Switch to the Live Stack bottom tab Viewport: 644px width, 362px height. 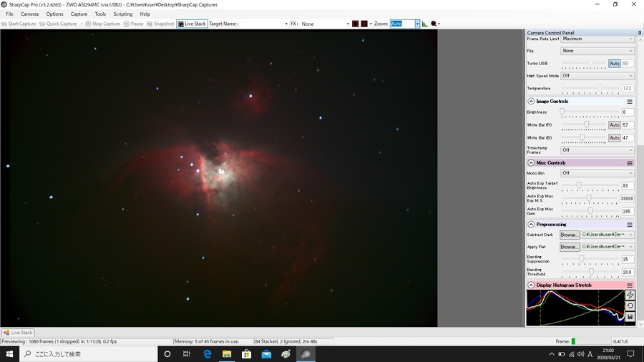[x=18, y=333]
